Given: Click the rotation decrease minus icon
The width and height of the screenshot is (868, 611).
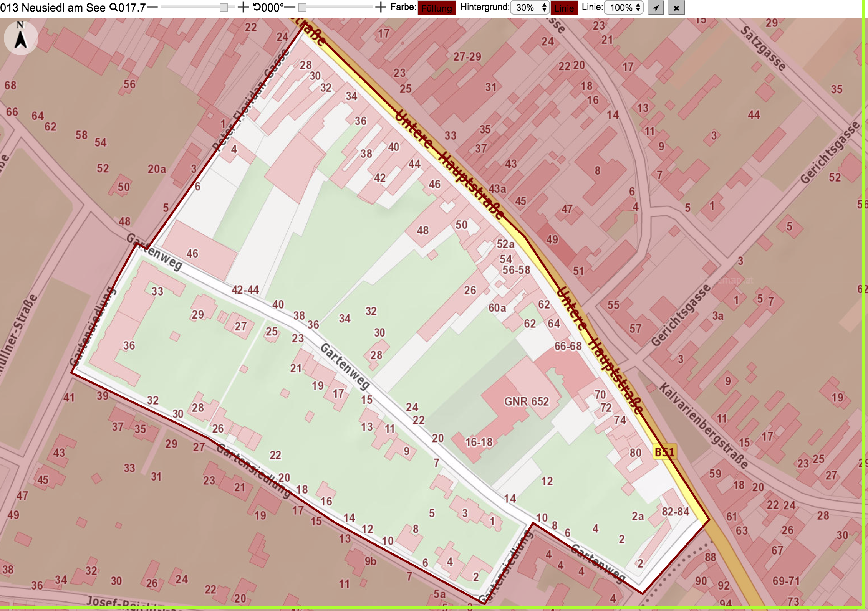Looking at the screenshot, I should tap(290, 7).
